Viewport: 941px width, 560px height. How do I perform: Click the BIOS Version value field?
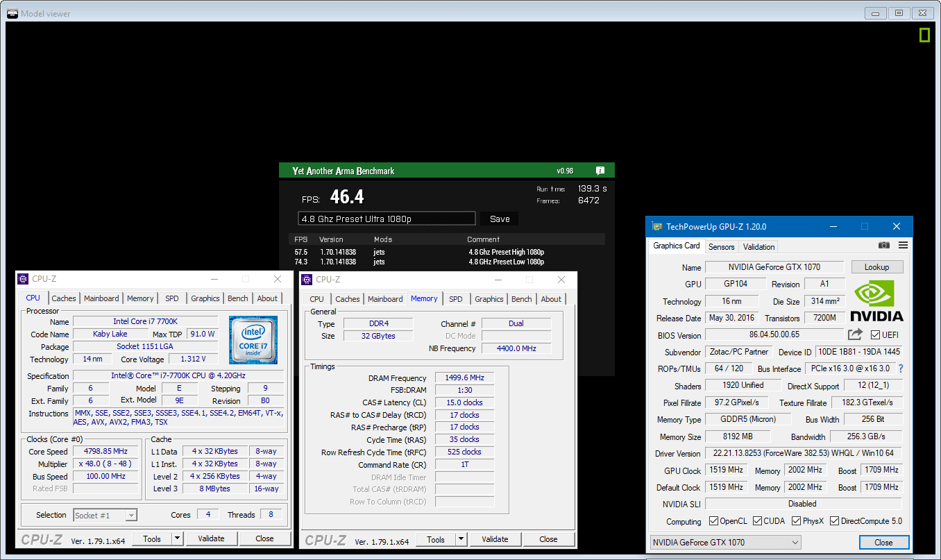point(774,334)
